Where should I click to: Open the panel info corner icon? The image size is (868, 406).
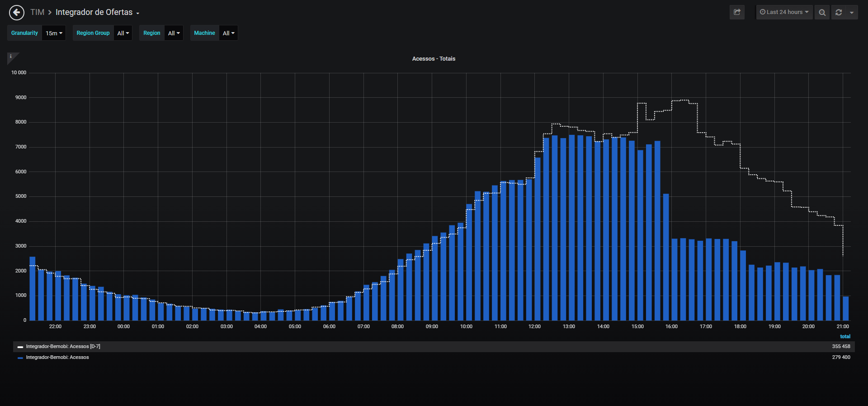tap(11, 57)
